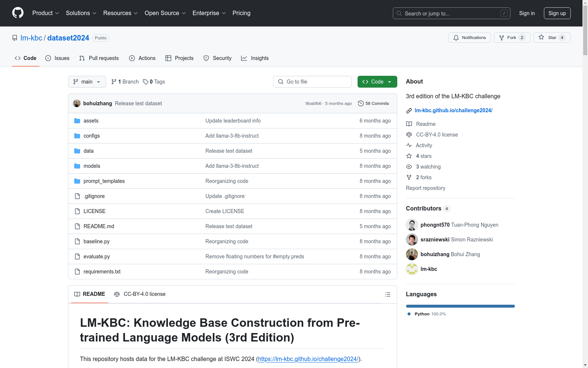
Task: Click the .gitignore file icon
Action: pyautogui.click(x=77, y=196)
